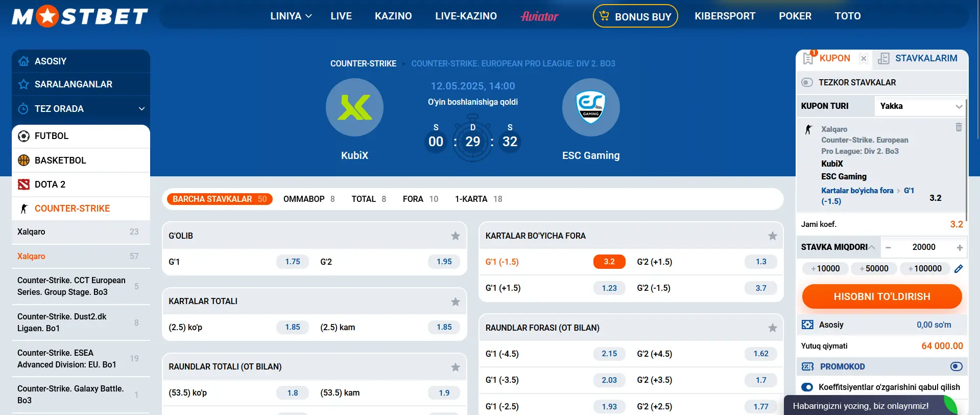
Task: Collapse the Stavka miqdori chevron
Action: tap(872, 247)
